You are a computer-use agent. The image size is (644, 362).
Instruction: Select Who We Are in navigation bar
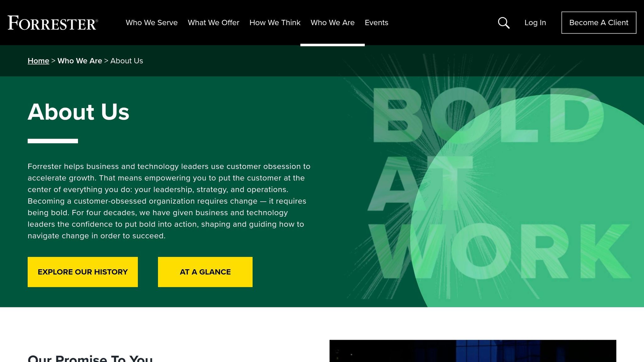(332, 23)
